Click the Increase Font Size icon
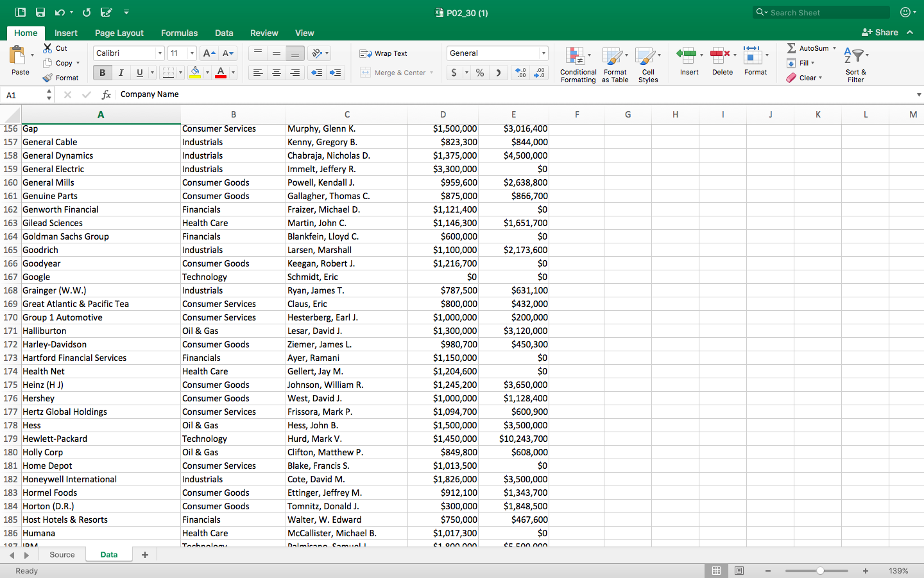 (x=209, y=53)
